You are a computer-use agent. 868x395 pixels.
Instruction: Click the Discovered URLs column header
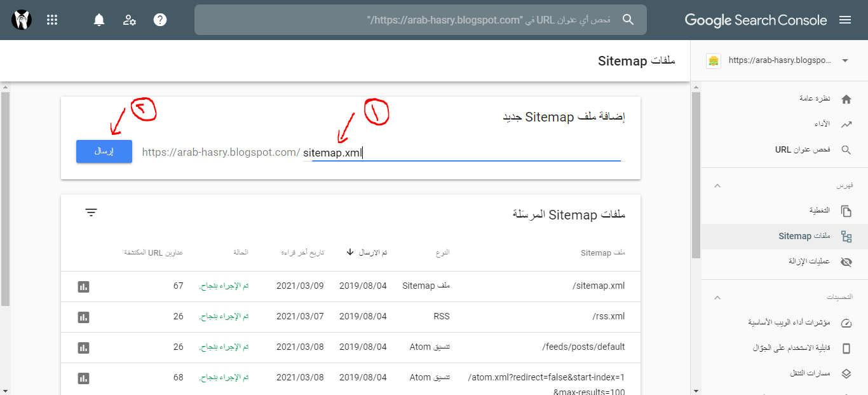154,253
